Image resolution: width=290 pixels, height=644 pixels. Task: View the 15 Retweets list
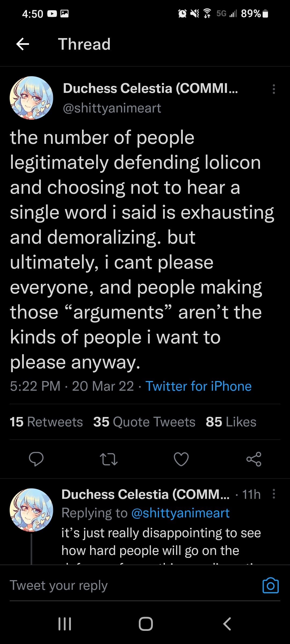tap(46, 422)
